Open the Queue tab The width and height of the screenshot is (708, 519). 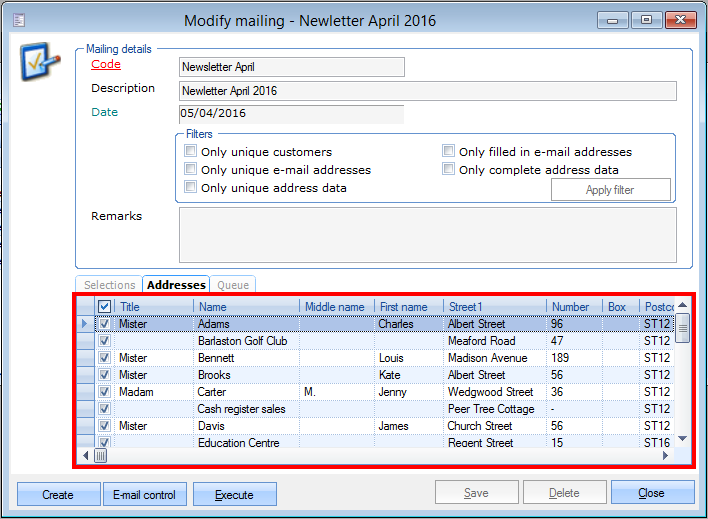click(232, 285)
